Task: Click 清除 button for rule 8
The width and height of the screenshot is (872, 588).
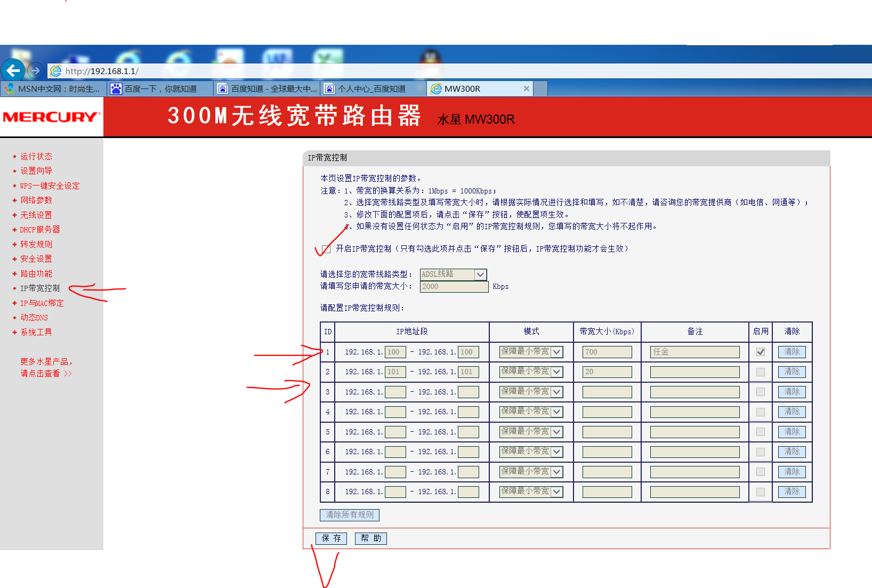Action: 792,492
